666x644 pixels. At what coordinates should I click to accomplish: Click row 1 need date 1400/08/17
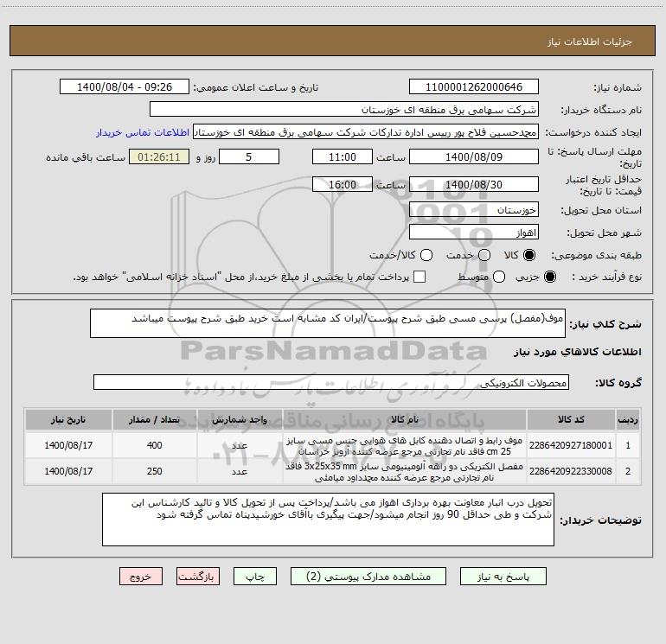coord(68,445)
